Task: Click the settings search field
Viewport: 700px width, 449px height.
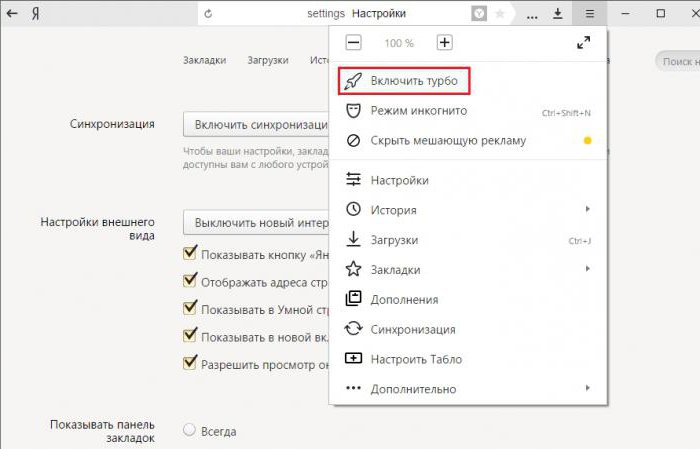Action: click(x=678, y=62)
